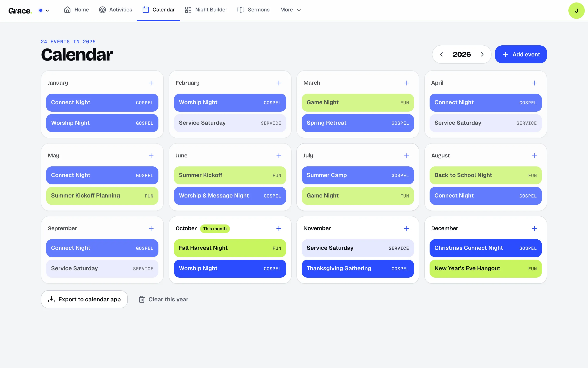This screenshot has height=368, width=588.
Task: Add an event to January
Action: tap(151, 83)
